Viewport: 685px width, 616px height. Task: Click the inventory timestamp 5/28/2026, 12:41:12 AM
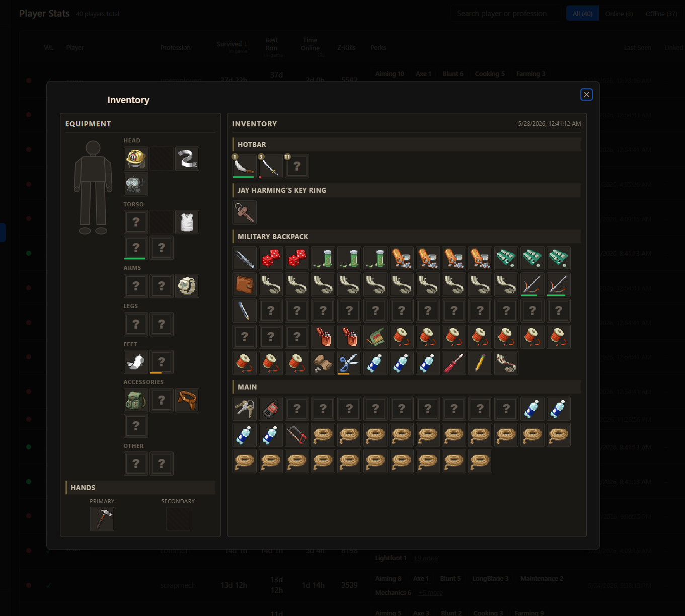click(549, 124)
